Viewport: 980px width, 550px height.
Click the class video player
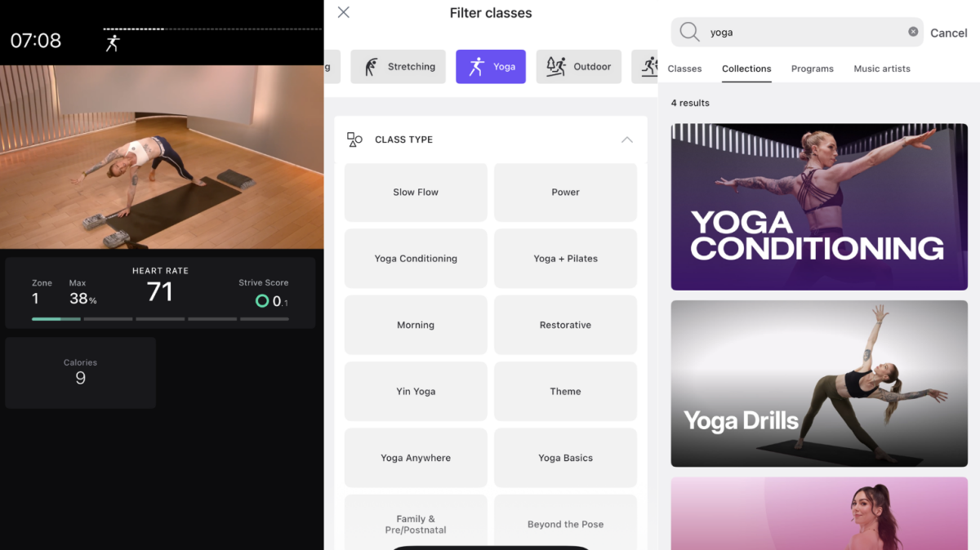pyautogui.click(x=162, y=157)
